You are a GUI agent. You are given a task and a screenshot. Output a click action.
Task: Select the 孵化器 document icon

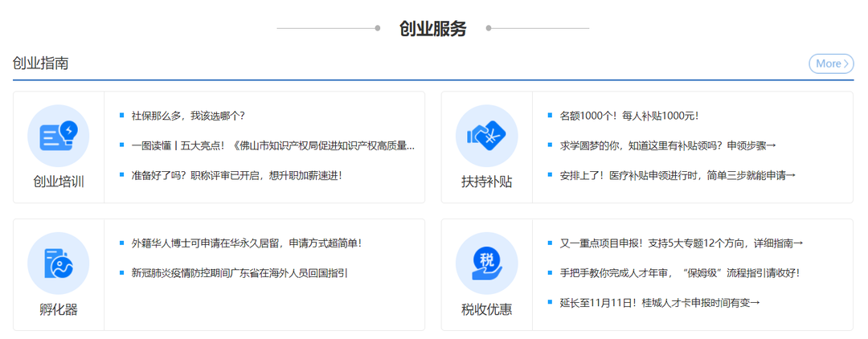[58, 263]
